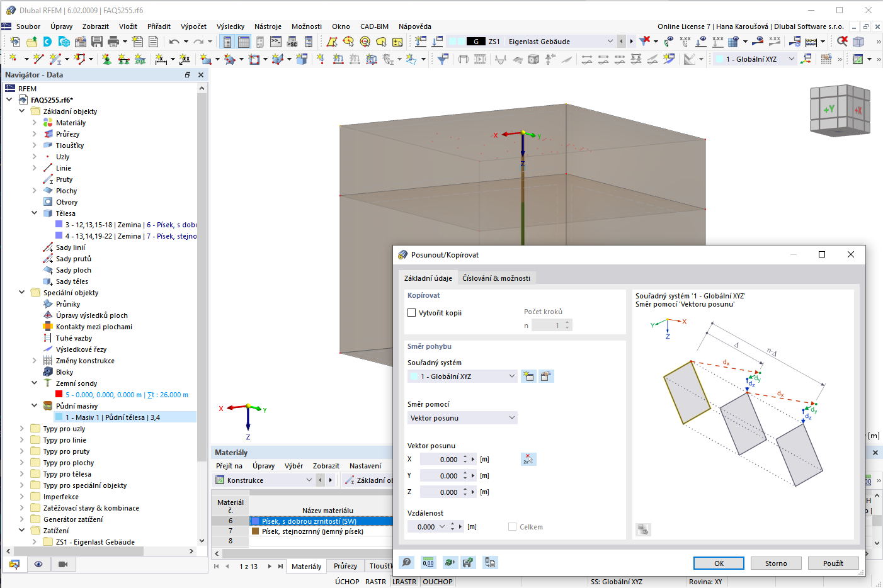Open the console window icon
The image size is (883, 588).
click(x=276, y=42)
